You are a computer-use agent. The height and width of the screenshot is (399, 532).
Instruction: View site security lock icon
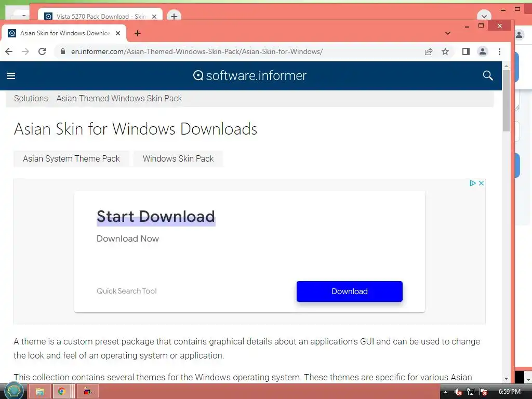(62, 51)
